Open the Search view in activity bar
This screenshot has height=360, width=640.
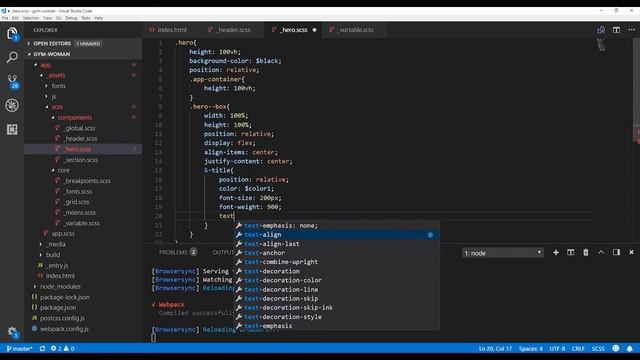[12, 57]
